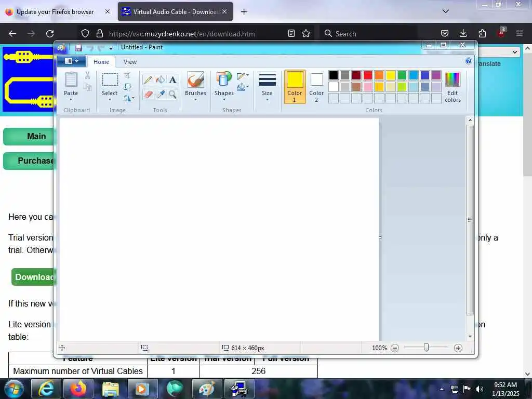
Task: Click the Paste clipboard icon
Action: point(71,79)
